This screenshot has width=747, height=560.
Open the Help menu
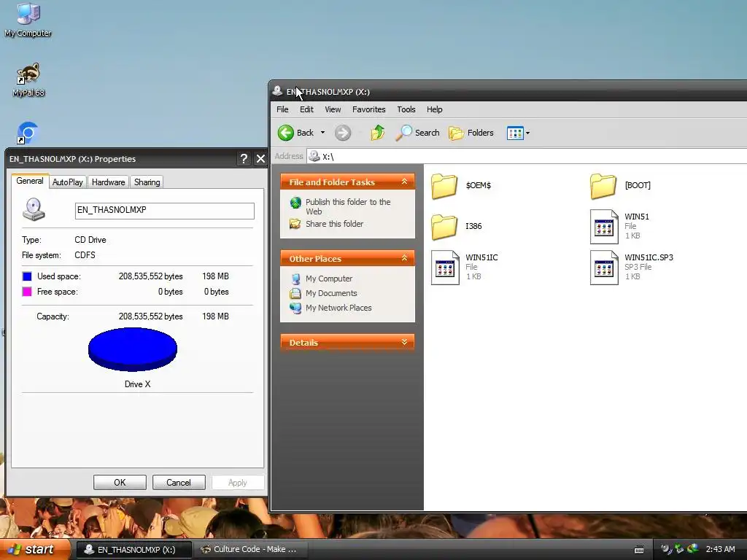(434, 109)
